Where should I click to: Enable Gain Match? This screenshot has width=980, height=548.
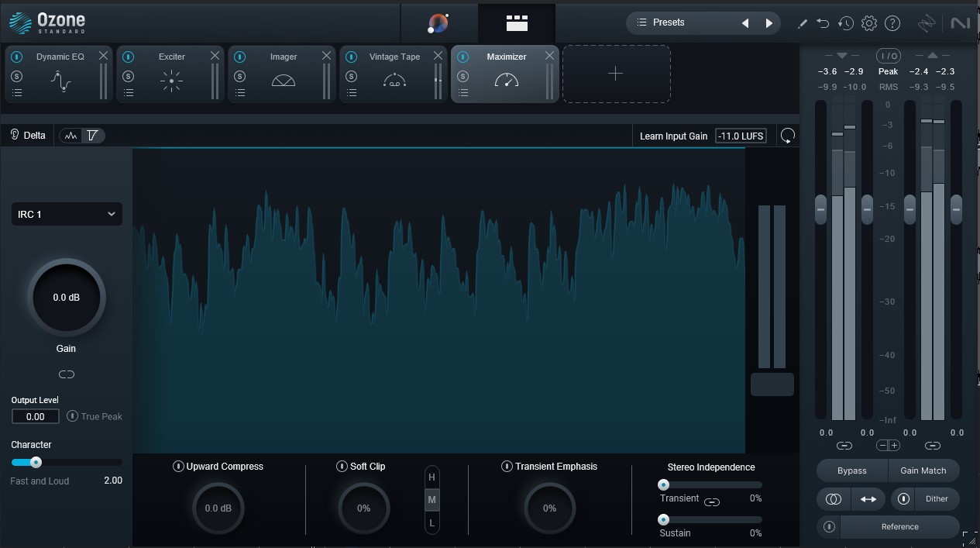pos(923,470)
